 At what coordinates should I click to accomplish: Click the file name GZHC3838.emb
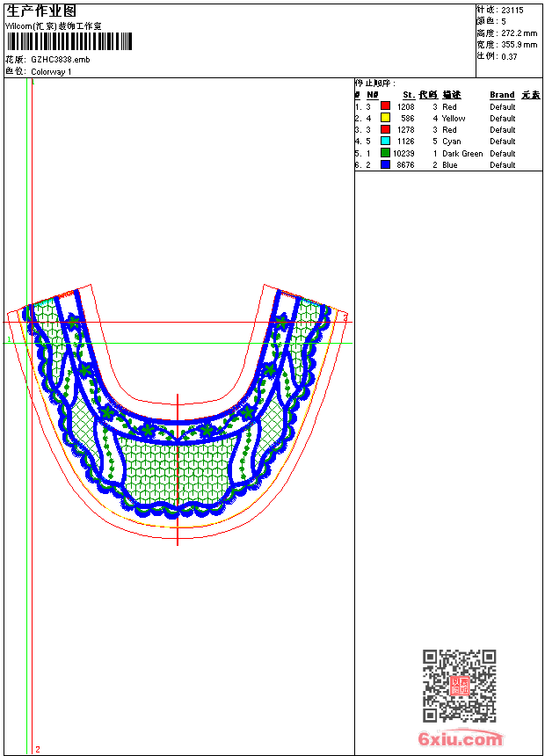click(60, 60)
